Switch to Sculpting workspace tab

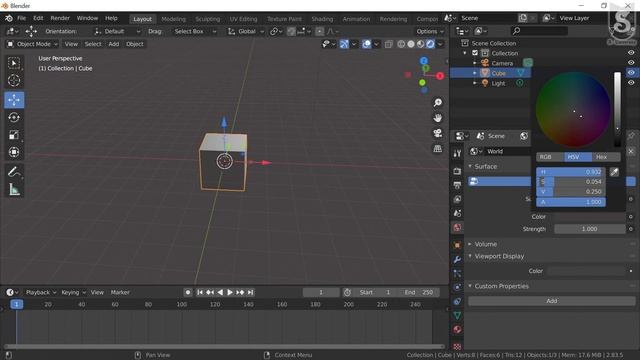(207, 19)
